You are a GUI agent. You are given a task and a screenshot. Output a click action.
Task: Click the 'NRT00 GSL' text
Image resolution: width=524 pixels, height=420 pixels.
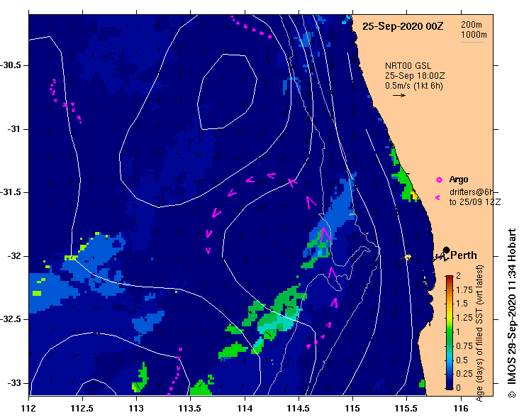408,66
